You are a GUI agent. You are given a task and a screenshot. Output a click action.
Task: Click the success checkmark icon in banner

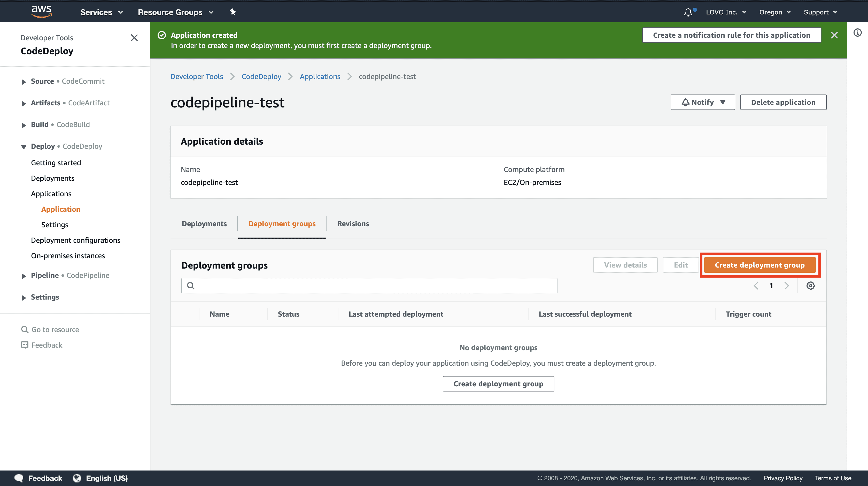(x=162, y=35)
